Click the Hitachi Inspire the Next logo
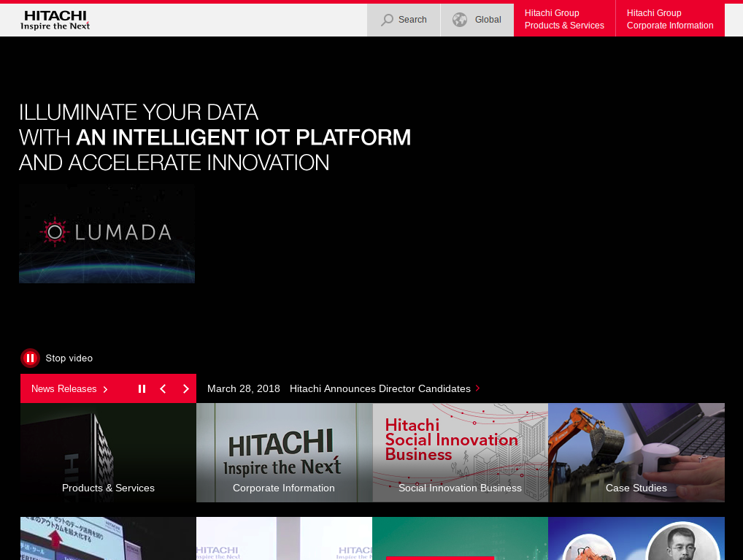 [x=55, y=20]
